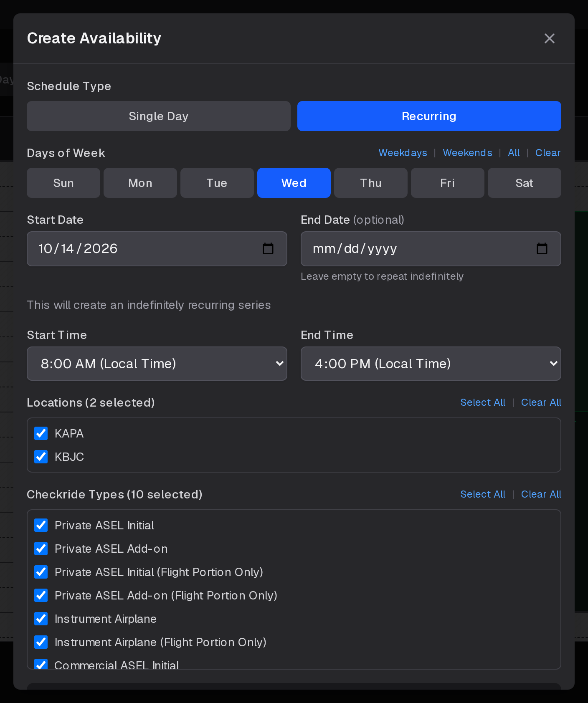Uncheck Instrument Airplane checkbox

coord(41,619)
